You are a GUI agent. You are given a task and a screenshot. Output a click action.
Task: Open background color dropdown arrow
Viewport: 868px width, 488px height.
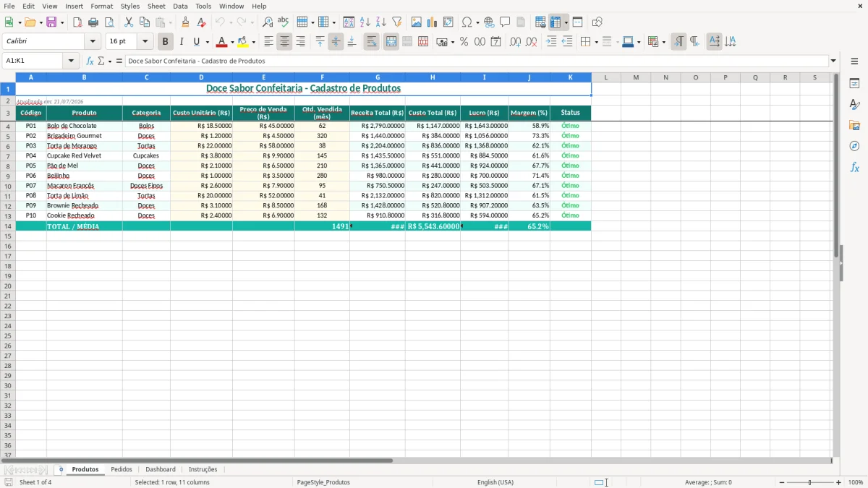point(253,42)
